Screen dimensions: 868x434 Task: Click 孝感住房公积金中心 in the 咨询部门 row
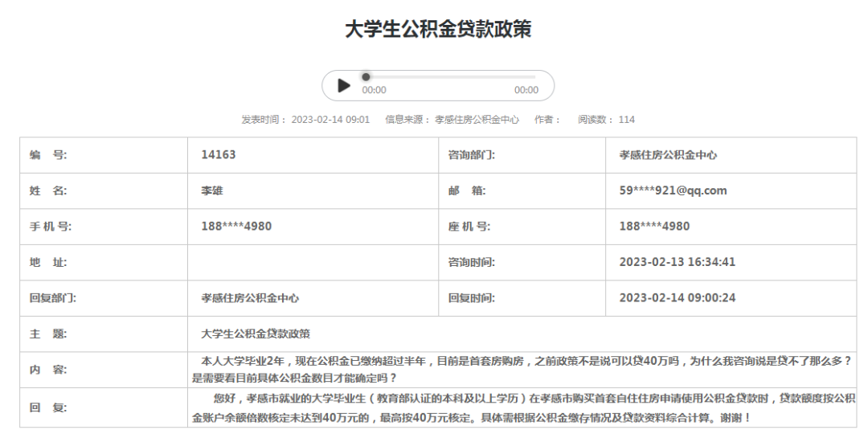click(x=668, y=155)
